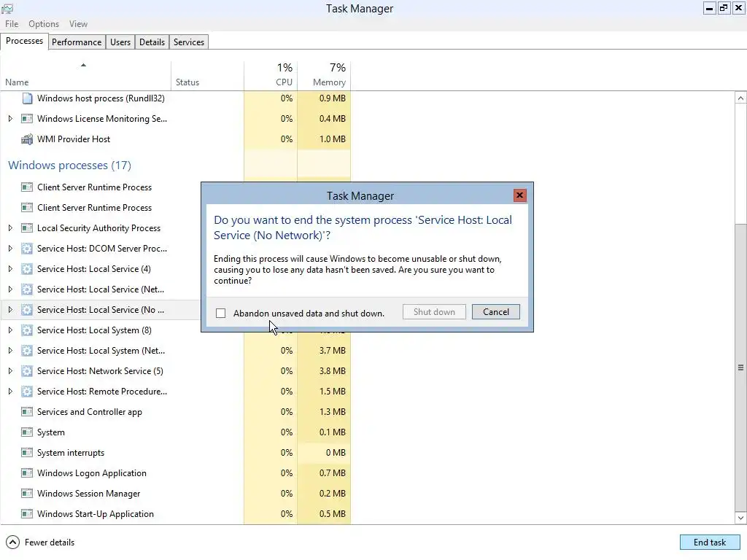The width and height of the screenshot is (747, 560).
Task: Click the System interrupts icon
Action: pyautogui.click(x=27, y=453)
